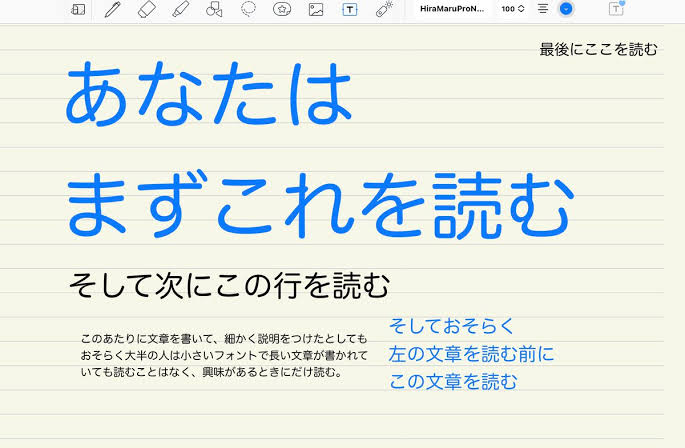
Task: Select the Image insert tool
Action: 316,9
